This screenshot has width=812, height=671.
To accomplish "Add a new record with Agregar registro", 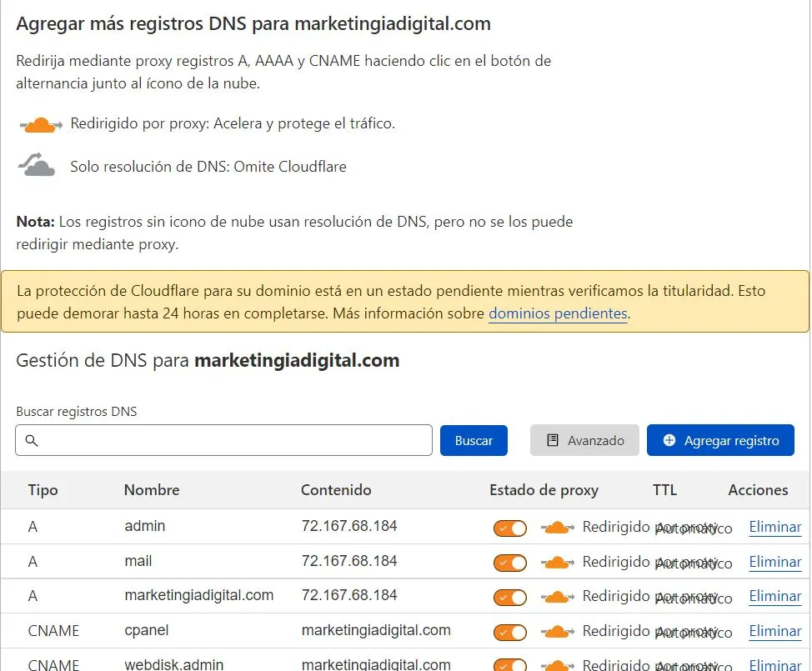I will pyautogui.click(x=720, y=440).
